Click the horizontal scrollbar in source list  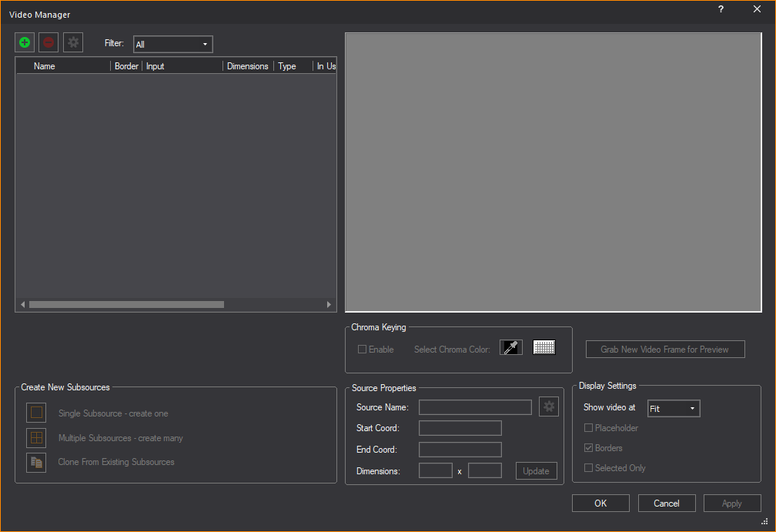coord(126,305)
